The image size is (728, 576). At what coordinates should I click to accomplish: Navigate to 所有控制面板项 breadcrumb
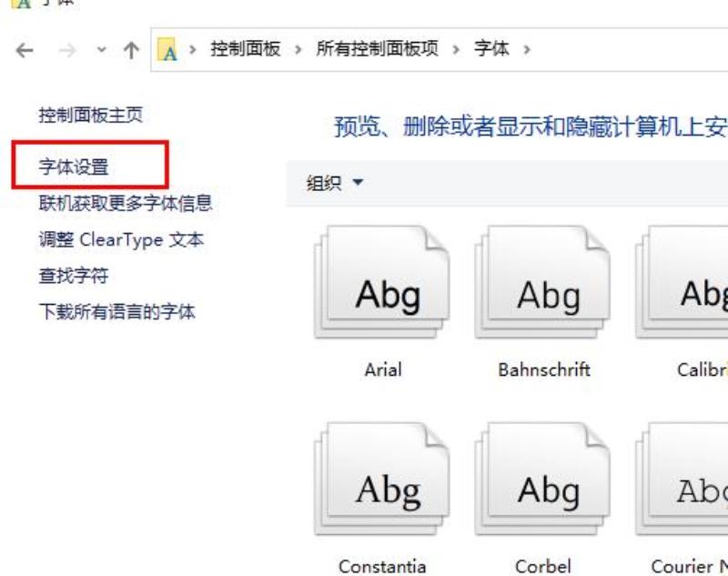coord(377,49)
